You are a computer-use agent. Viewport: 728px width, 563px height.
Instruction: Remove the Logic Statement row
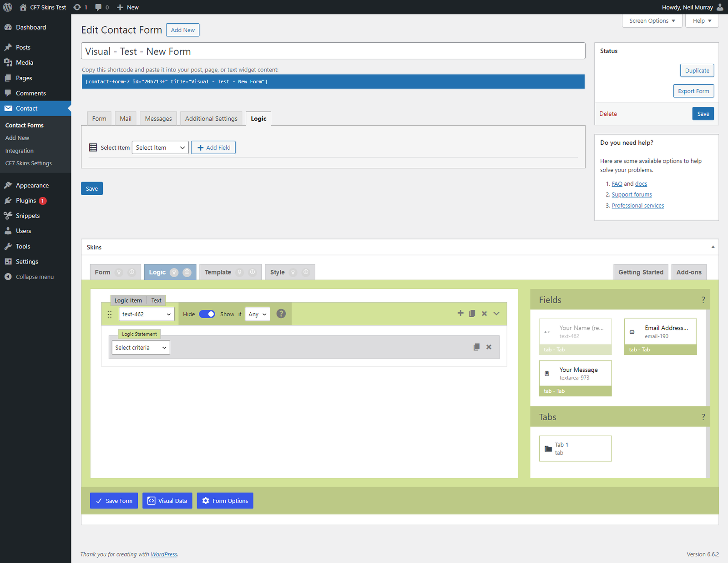(489, 347)
